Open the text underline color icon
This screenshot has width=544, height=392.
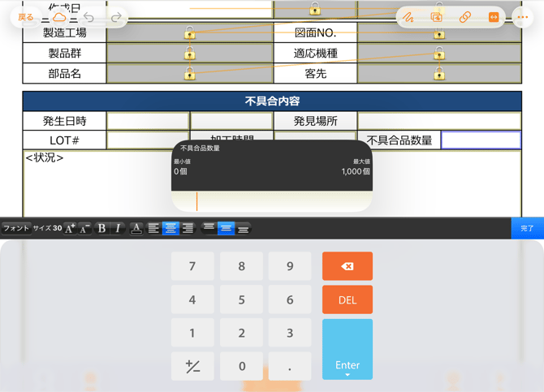136,229
